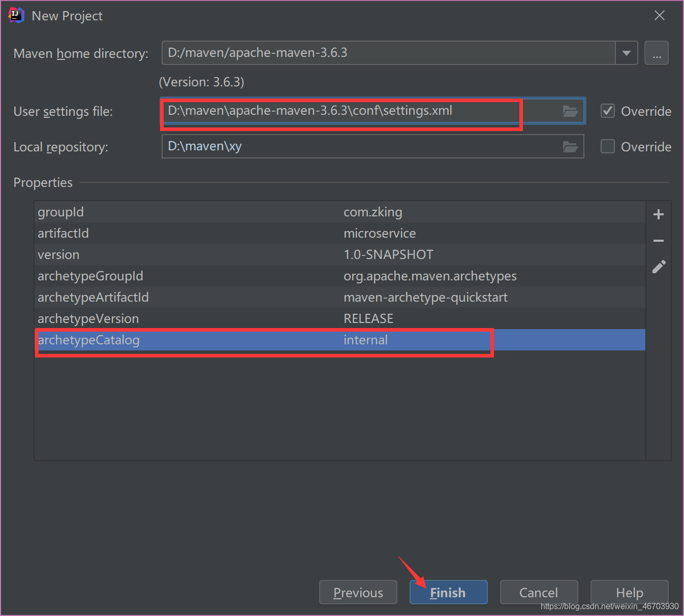The height and width of the screenshot is (616, 684).
Task: Select the version property row
Action: [340, 254]
